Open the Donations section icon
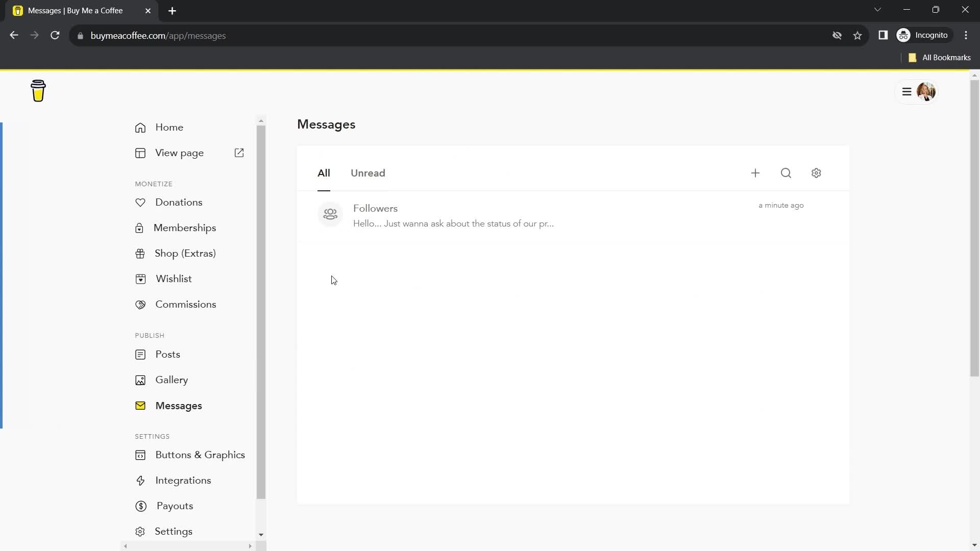 click(140, 202)
